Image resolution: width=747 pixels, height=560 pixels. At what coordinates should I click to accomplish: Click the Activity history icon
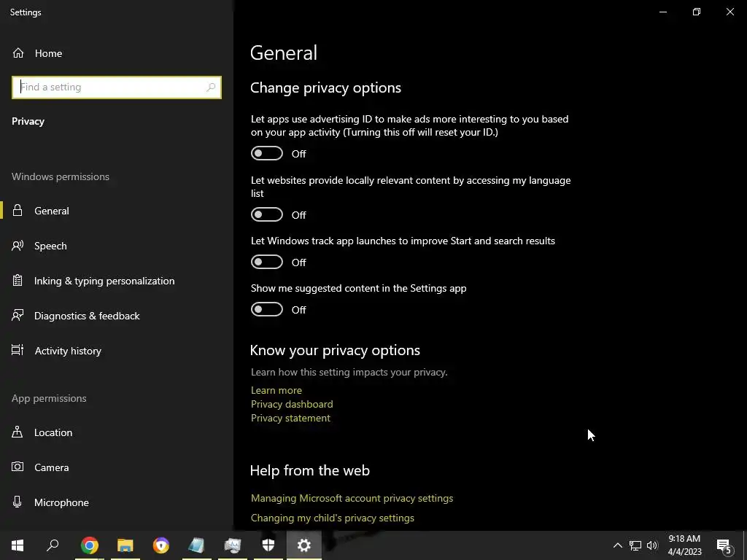[x=18, y=351]
